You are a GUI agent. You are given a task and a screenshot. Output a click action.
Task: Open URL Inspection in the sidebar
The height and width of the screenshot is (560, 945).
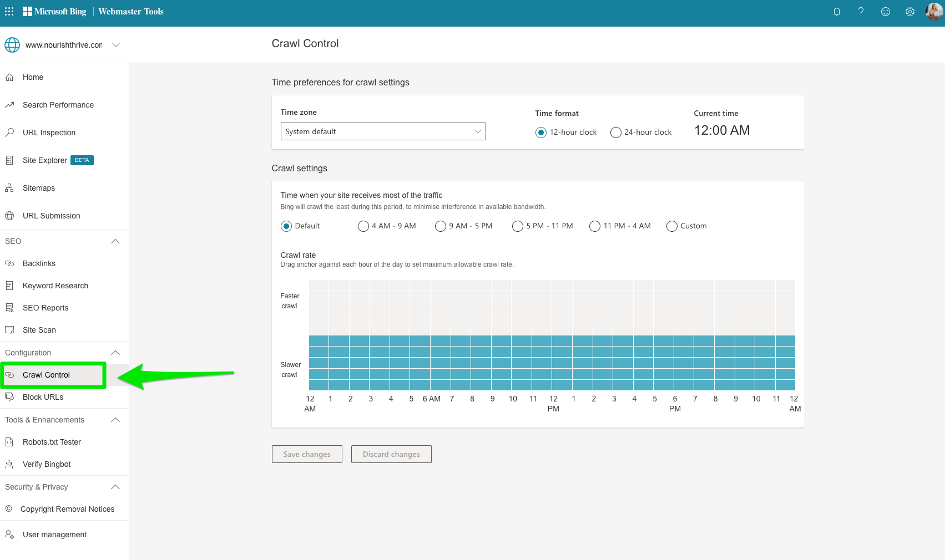(x=49, y=133)
